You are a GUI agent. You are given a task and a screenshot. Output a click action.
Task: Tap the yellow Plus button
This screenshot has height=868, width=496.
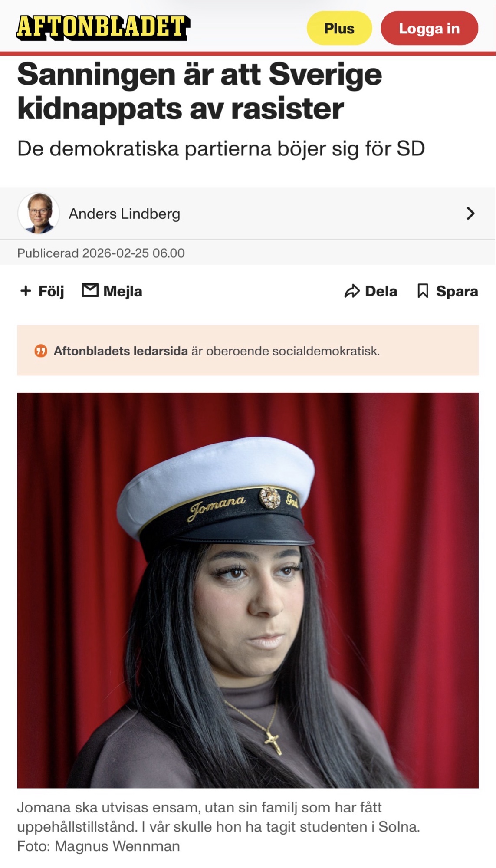(339, 28)
